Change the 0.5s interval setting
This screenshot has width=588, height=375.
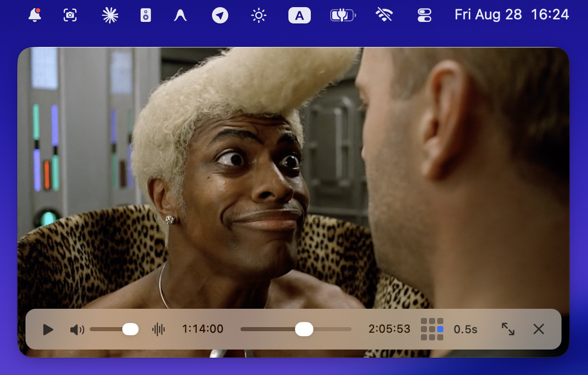465,329
